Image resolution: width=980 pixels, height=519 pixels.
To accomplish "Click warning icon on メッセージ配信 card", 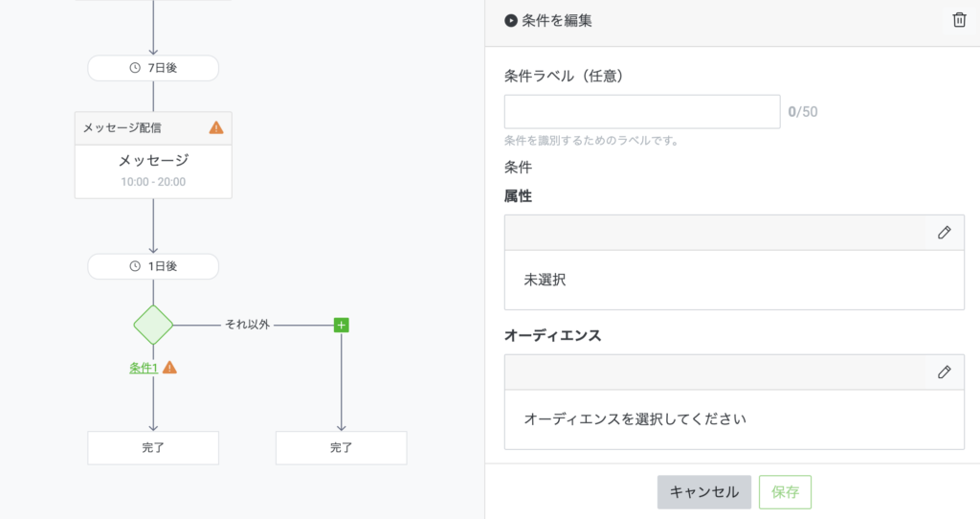I will [216, 127].
